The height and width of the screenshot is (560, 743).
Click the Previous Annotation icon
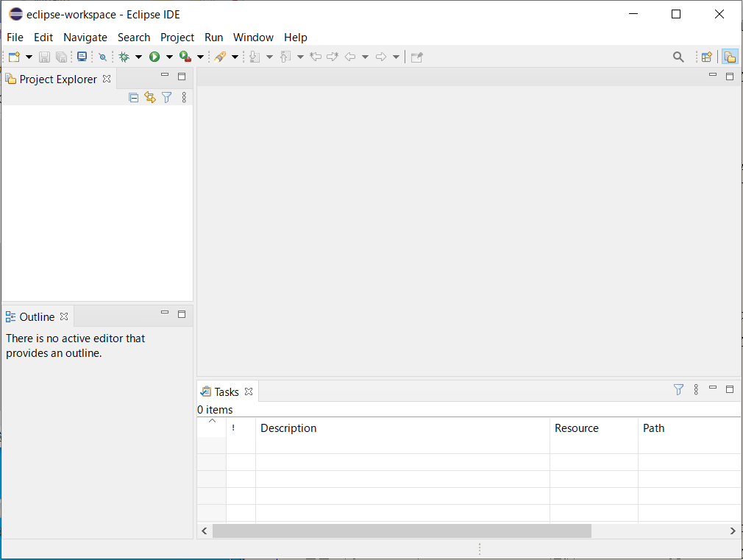pyautogui.click(x=285, y=57)
